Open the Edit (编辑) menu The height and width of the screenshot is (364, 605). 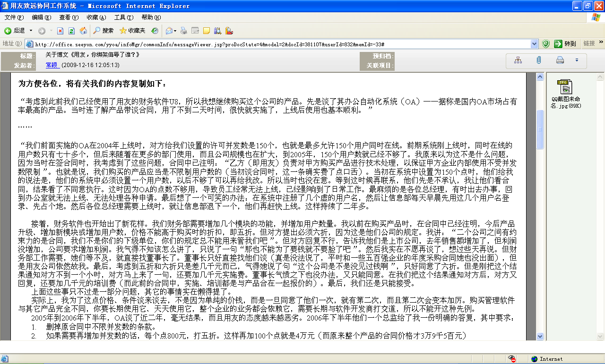(41, 17)
